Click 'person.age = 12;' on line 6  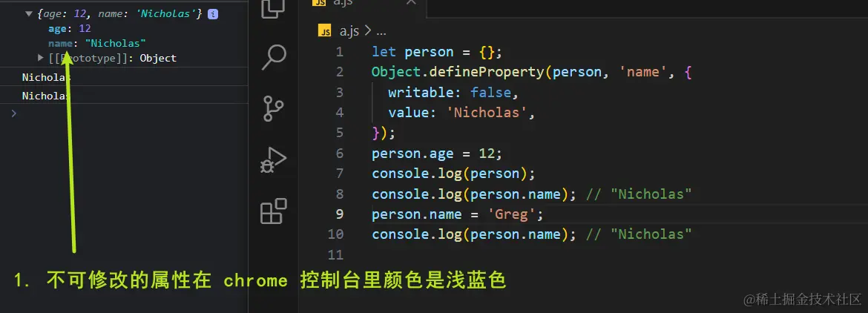point(437,154)
